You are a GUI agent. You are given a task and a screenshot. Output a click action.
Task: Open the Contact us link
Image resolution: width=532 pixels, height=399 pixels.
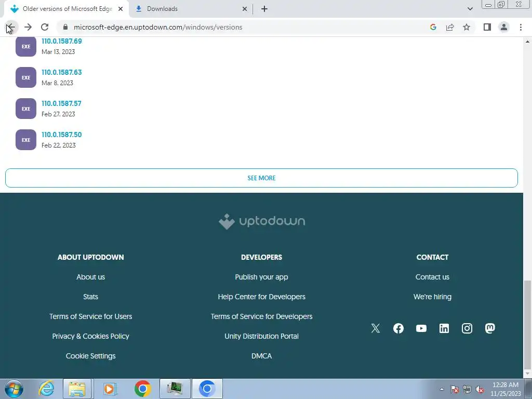(432, 277)
